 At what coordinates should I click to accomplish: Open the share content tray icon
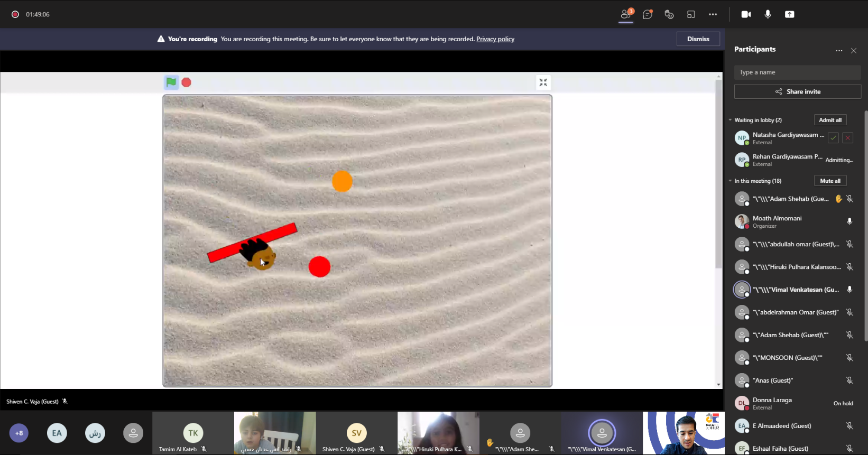point(789,14)
